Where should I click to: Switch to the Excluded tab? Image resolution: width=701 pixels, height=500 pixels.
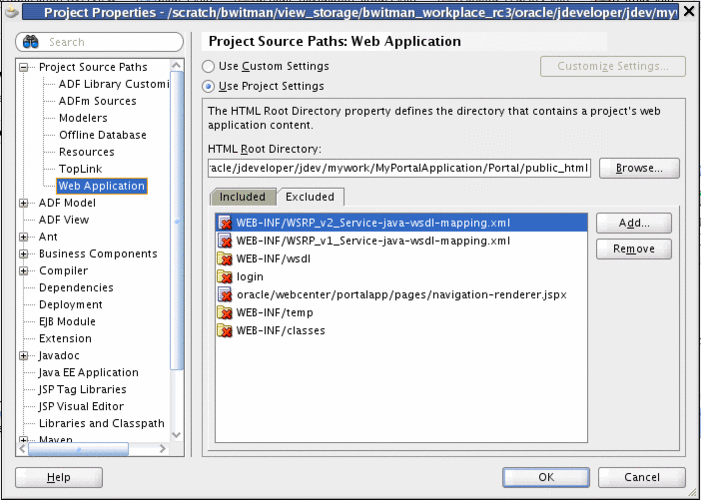pos(310,197)
